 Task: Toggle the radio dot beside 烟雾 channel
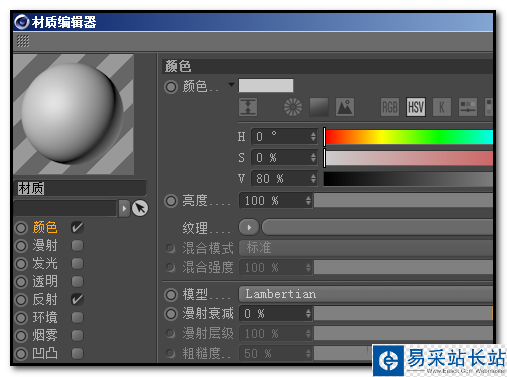(21, 336)
